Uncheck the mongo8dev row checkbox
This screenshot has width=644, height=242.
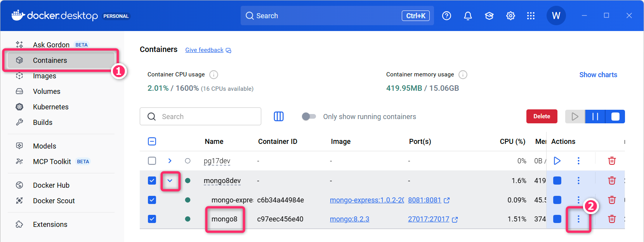pos(152,181)
